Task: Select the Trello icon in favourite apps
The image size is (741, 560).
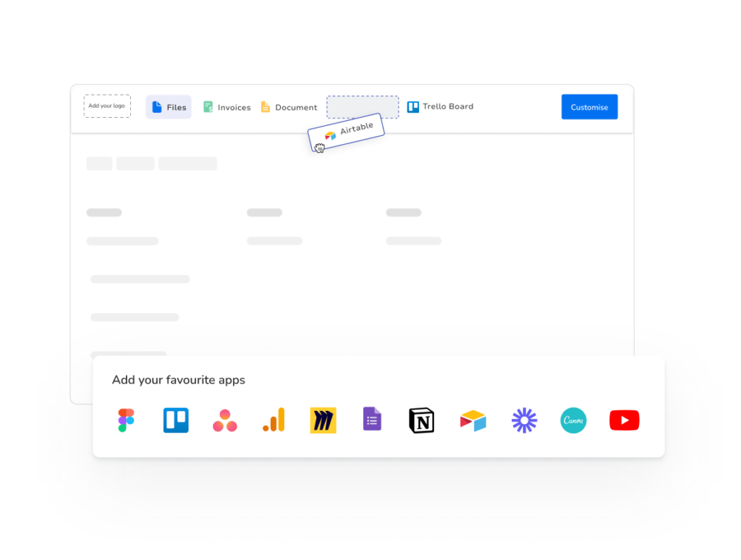Action: coord(176,420)
